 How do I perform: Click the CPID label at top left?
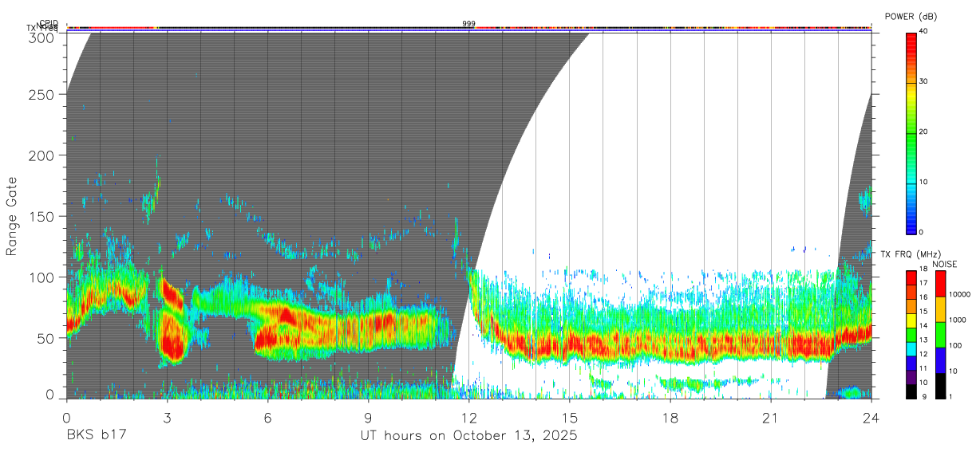(49, 23)
